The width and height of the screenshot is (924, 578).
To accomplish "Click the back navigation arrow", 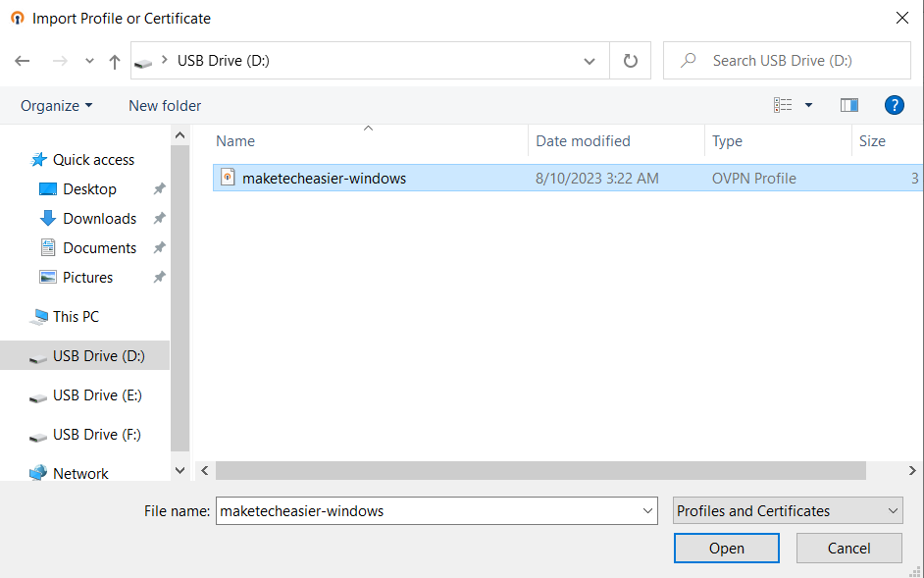I will (x=23, y=60).
